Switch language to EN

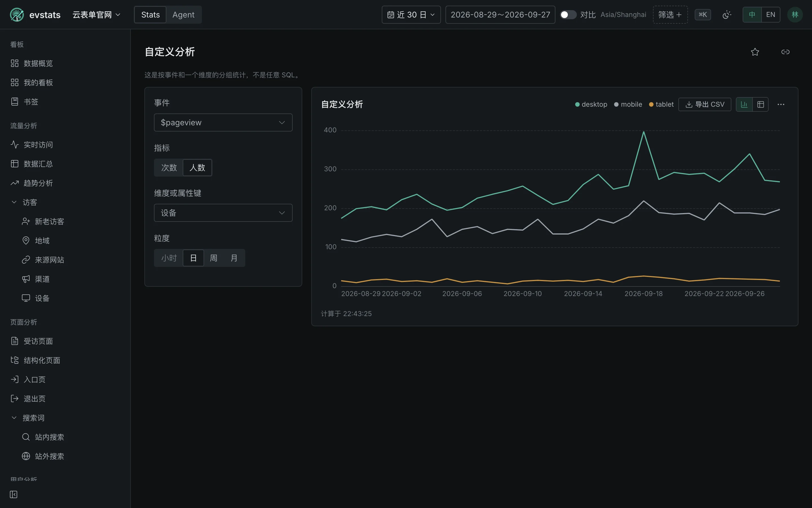click(x=771, y=14)
